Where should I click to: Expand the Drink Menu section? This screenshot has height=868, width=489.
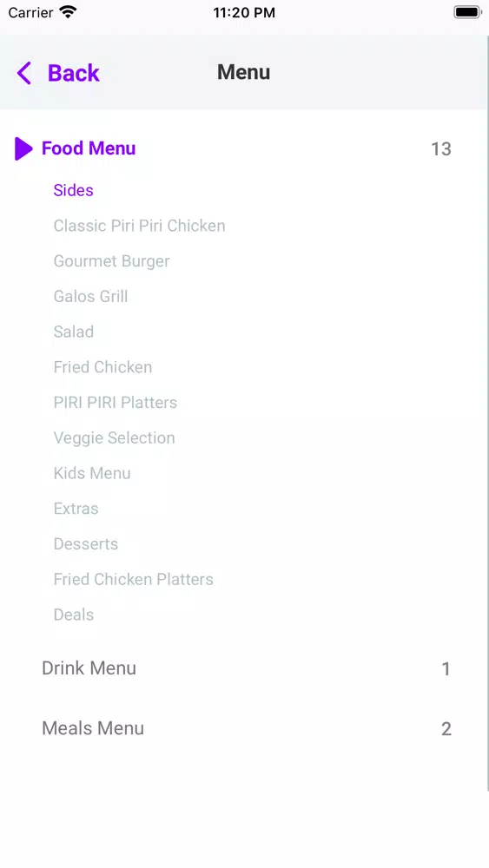(x=244, y=668)
